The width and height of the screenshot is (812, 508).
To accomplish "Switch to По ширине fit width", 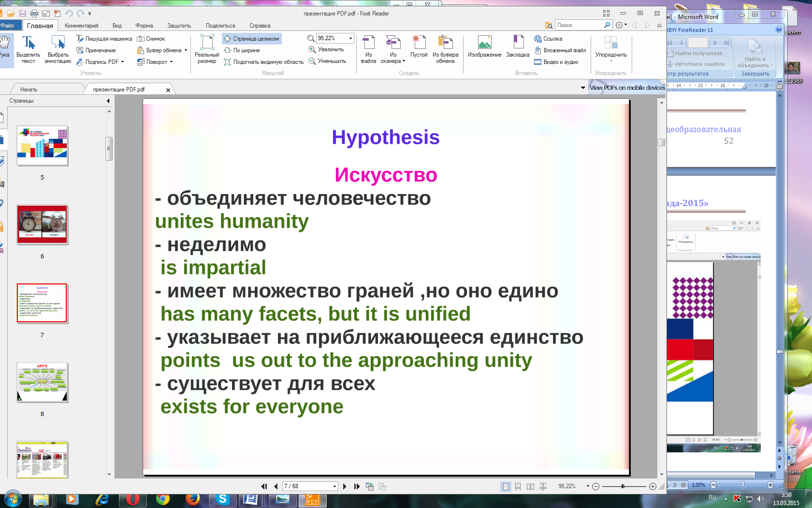I will tap(242, 50).
